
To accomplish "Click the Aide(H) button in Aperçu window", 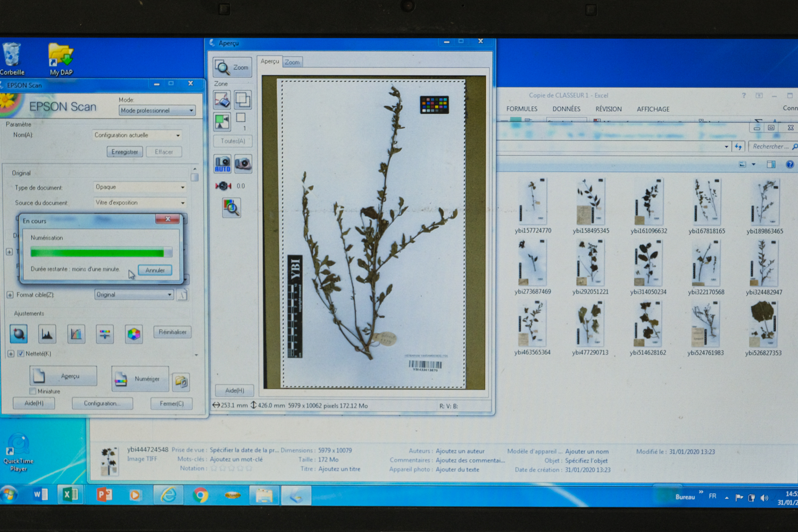I will point(235,390).
